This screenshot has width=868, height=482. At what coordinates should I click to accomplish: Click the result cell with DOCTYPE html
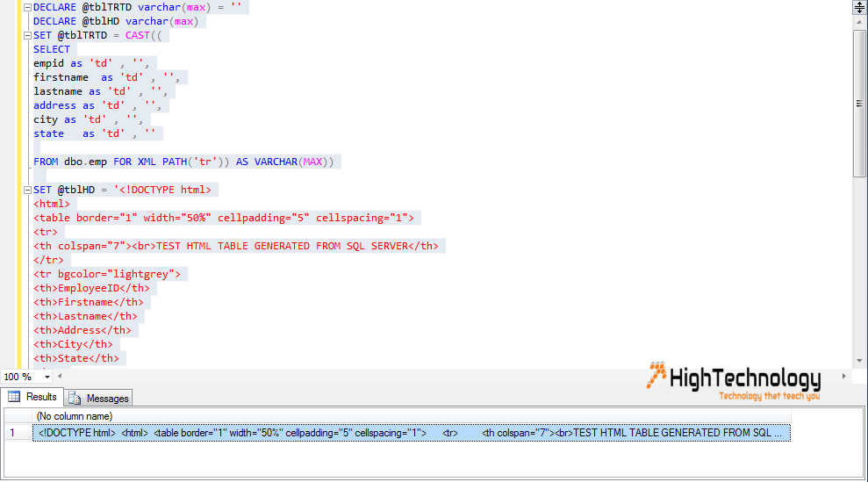coord(412,433)
